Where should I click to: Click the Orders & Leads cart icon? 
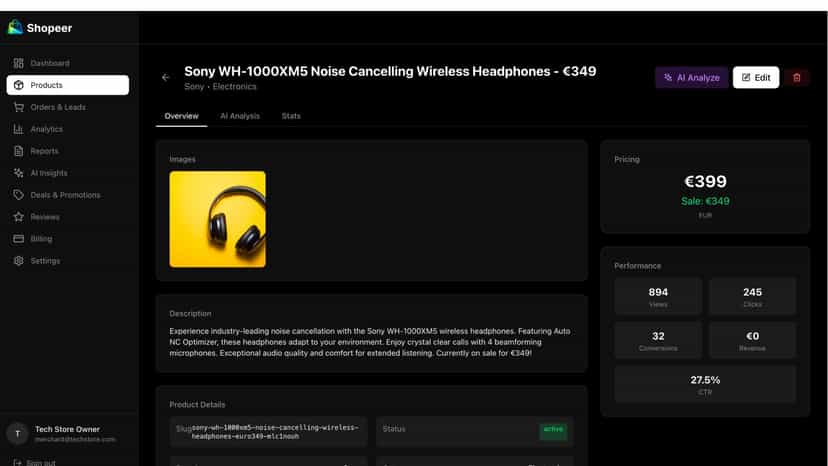point(18,107)
